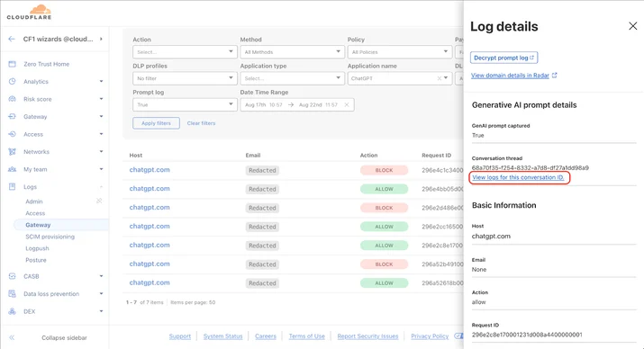
Task: Go back using the arrow beside CF1 wizards
Action: 12,39
